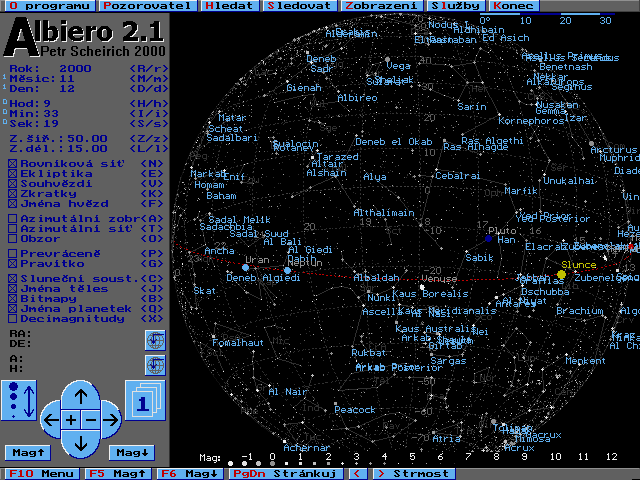
Task: Click the Mag↑ panel button
Action: coord(28,453)
